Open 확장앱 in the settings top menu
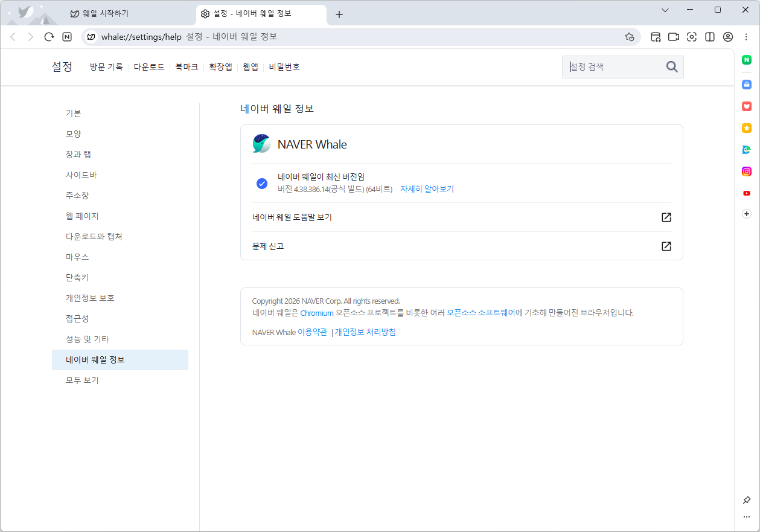This screenshot has width=760, height=532. tap(220, 67)
